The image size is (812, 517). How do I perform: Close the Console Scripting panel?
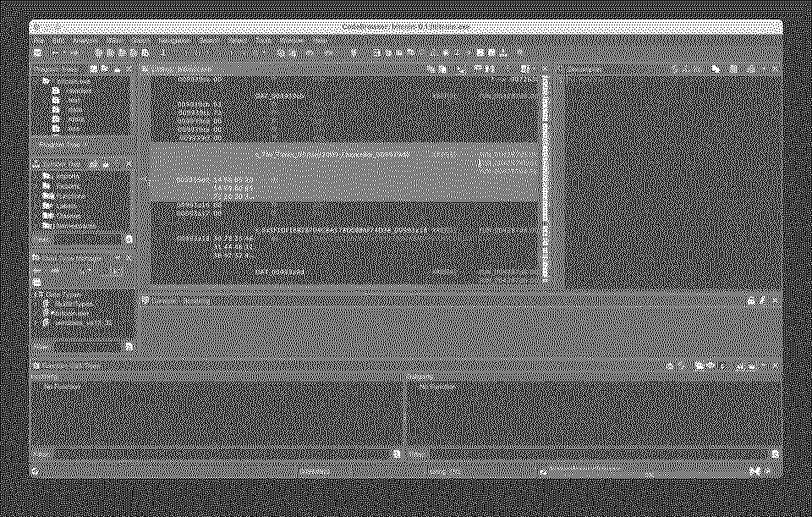[x=776, y=300]
